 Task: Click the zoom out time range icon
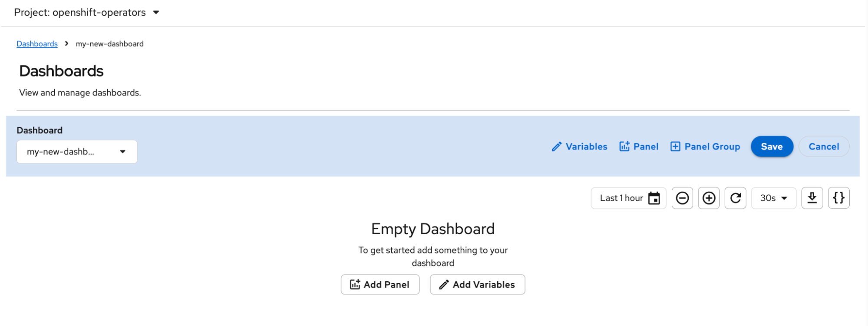click(682, 198)
